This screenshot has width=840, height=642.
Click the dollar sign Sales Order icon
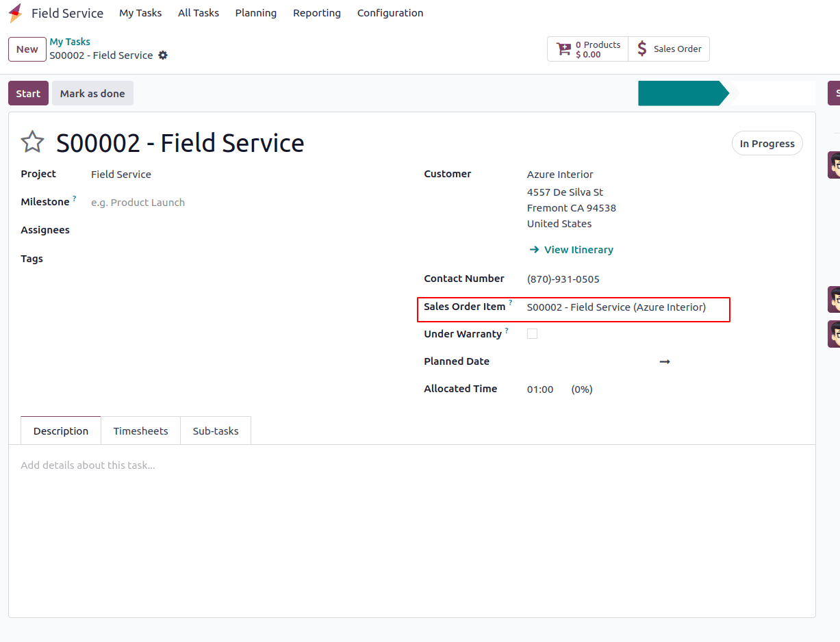641,49
